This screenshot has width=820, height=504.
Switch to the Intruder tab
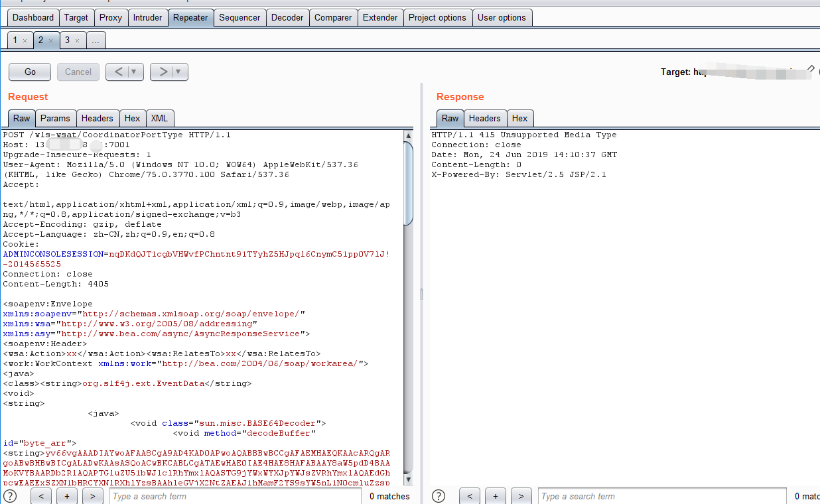click(x=147, y=18)
